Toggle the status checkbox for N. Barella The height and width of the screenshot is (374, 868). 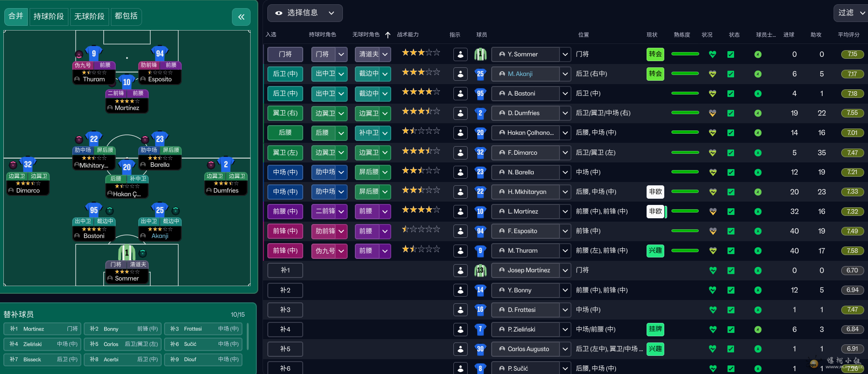click(731, 172)
